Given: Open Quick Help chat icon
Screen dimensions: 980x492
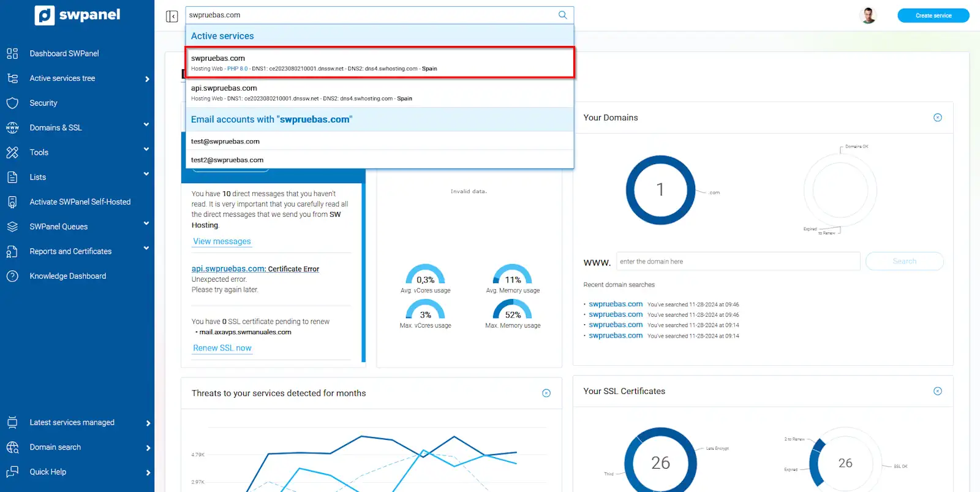Looking at the screenshot, I should (x=12, y=472).
